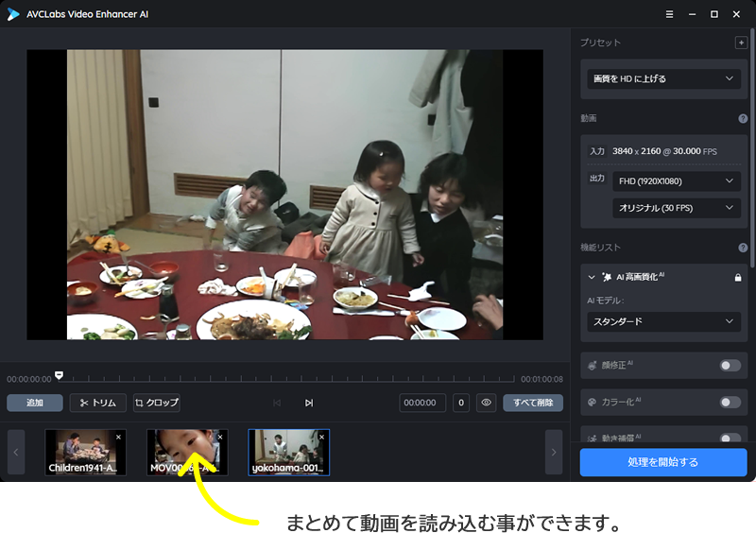Enable the 顔修正 toggle
This screenshot has height=533, width=756.
[730, 365]
